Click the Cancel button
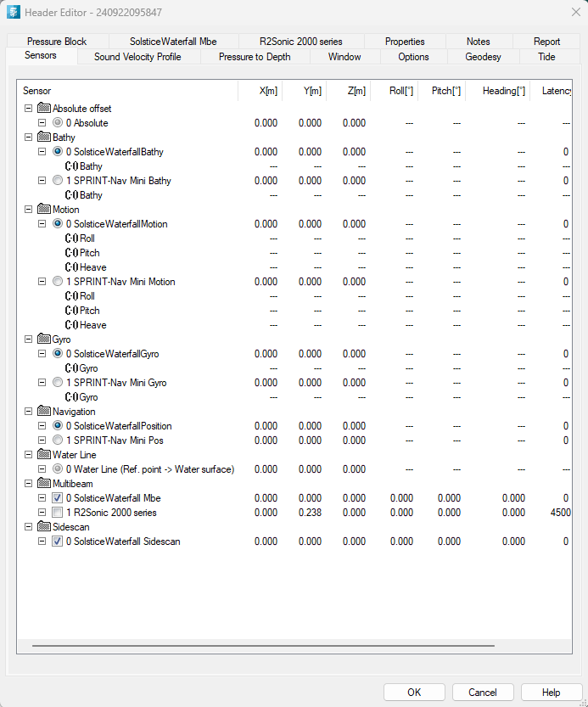Screen dimensions: 588x707 click(x=483, y=692)
